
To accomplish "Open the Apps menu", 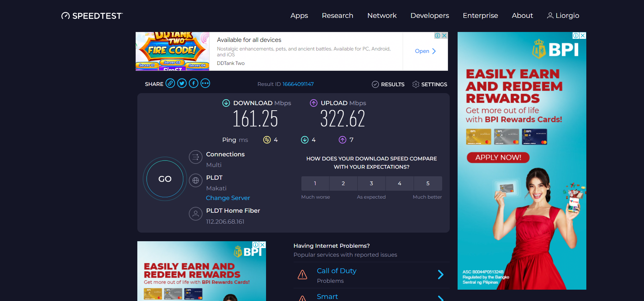I will [x=299, y=15].
